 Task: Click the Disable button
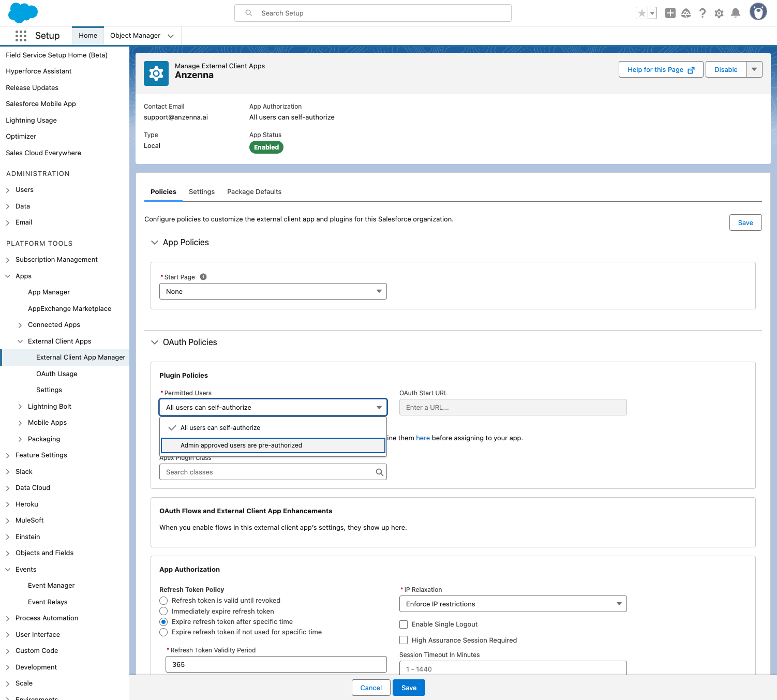[725, 70]
